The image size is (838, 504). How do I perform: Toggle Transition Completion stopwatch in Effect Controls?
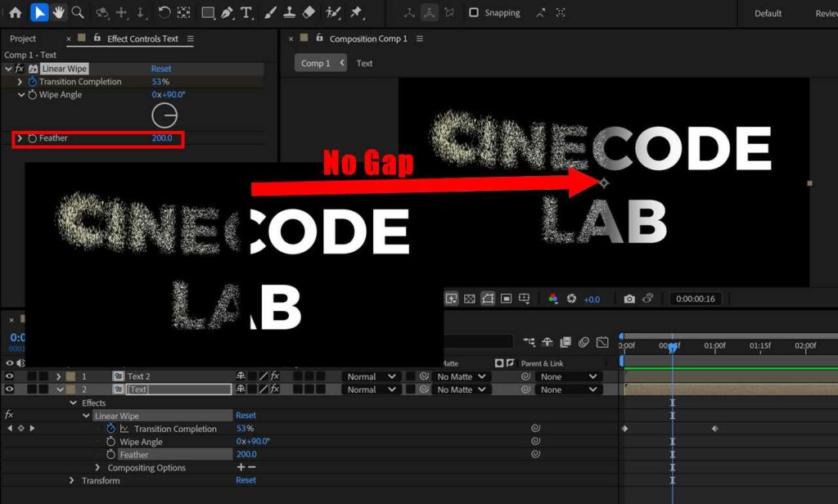[32, 81]
